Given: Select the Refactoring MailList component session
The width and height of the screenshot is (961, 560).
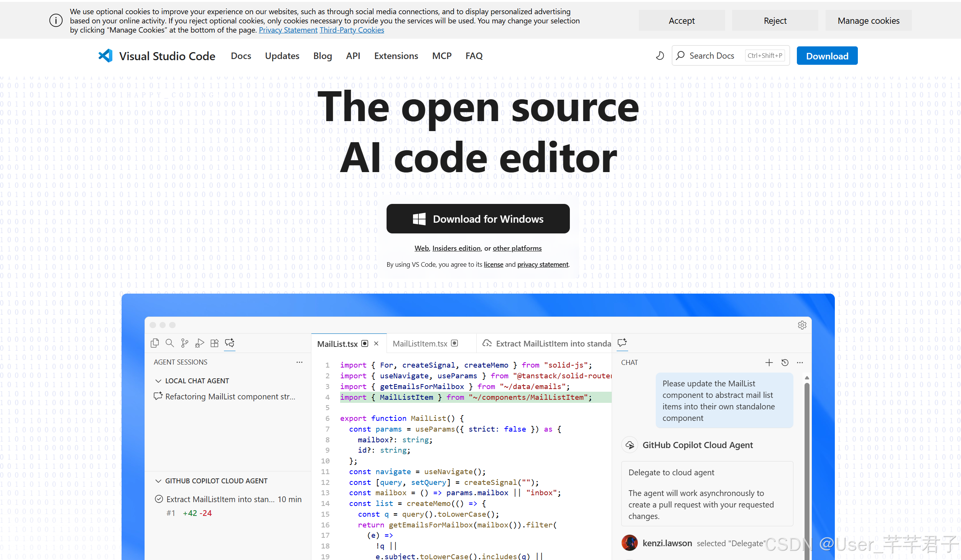Looking at the screenshot, I should (x=228, y=396).
